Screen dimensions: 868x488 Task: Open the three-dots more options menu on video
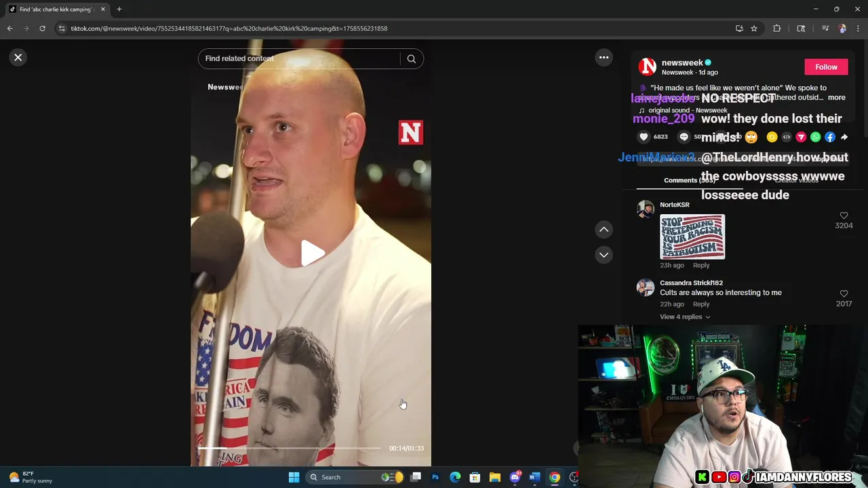[x=604, y=58]
